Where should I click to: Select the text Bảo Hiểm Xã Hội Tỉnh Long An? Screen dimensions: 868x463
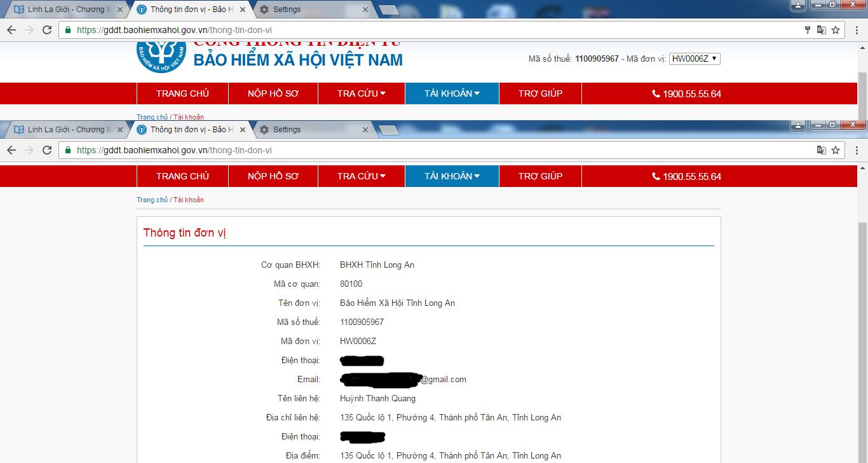pyautogui.click(x=398, y=303)
